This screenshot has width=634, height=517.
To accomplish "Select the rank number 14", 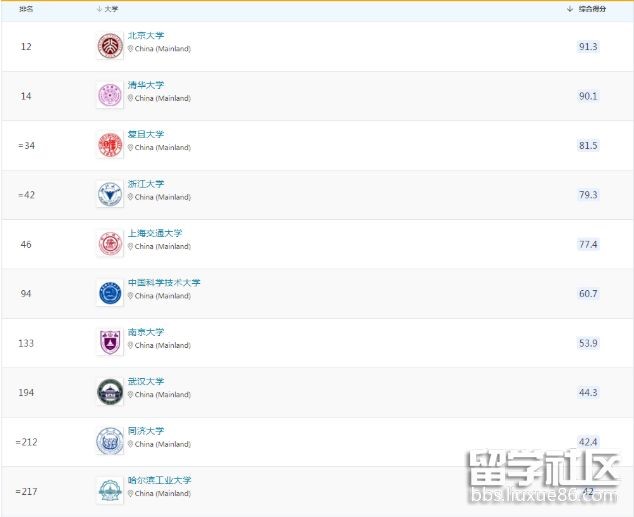I will [x=26, y=96].
